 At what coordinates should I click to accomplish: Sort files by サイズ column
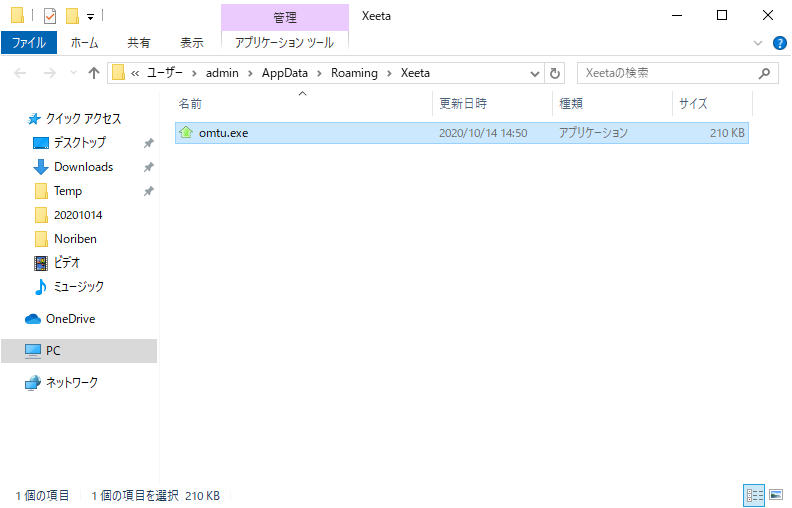[x=713, y=104]
